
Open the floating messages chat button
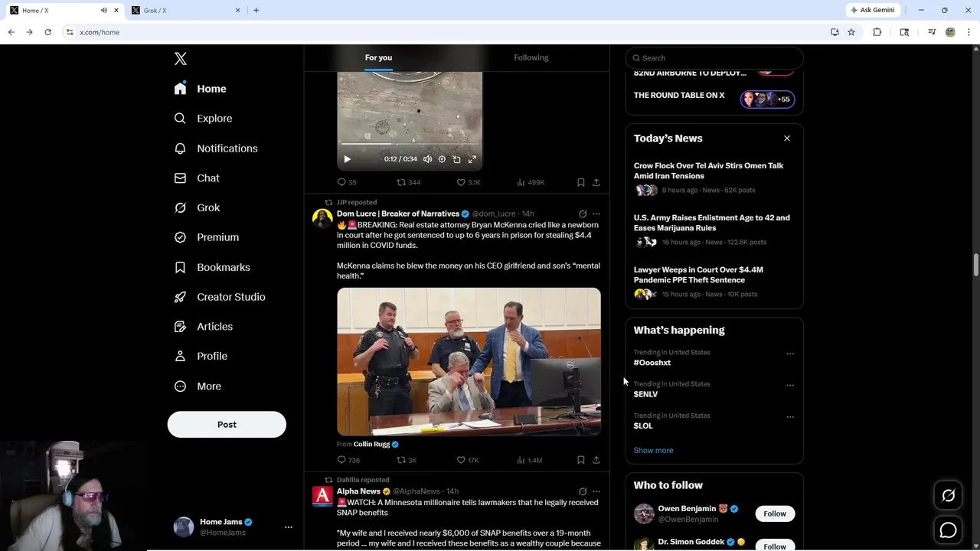pyautogui.click(x=948, y=530)
